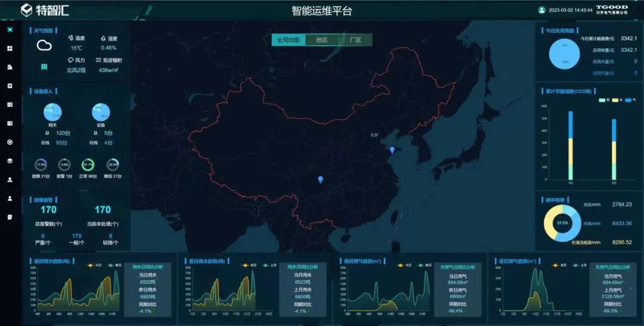
Task: Open the four-squares grid icon in sidebar
Action: tap(10, 48)
